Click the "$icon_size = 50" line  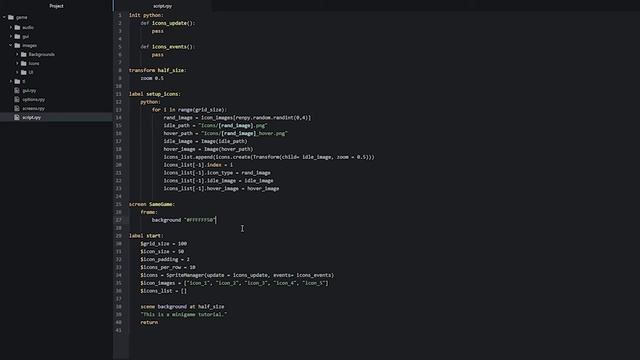162,251
